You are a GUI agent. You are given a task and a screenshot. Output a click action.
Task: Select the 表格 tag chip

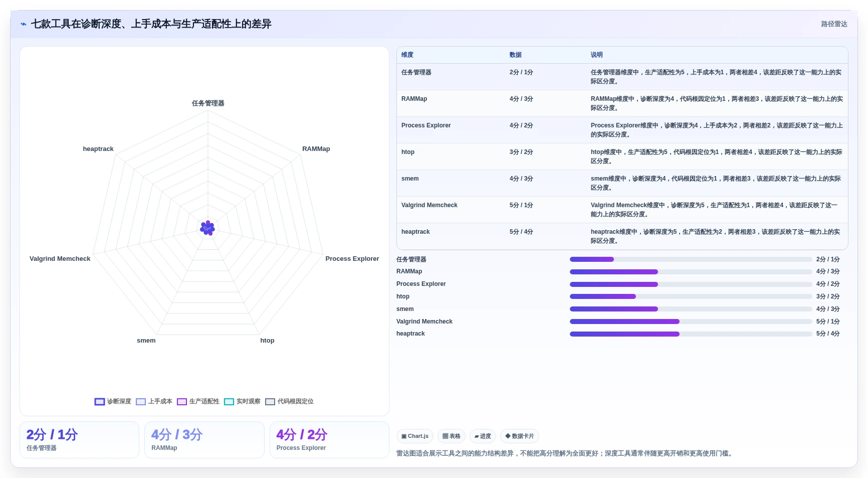[452, 436]
